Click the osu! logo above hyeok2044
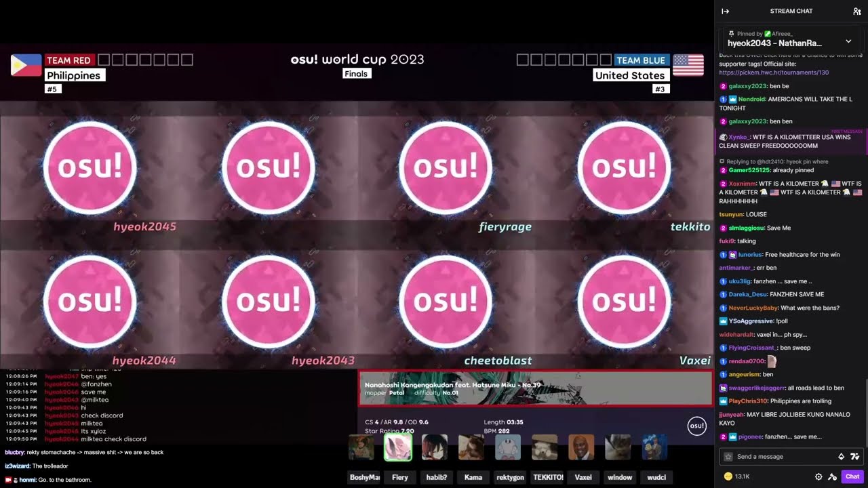The height and width of the screenshot is (488, 868). [x=90, y=302]
